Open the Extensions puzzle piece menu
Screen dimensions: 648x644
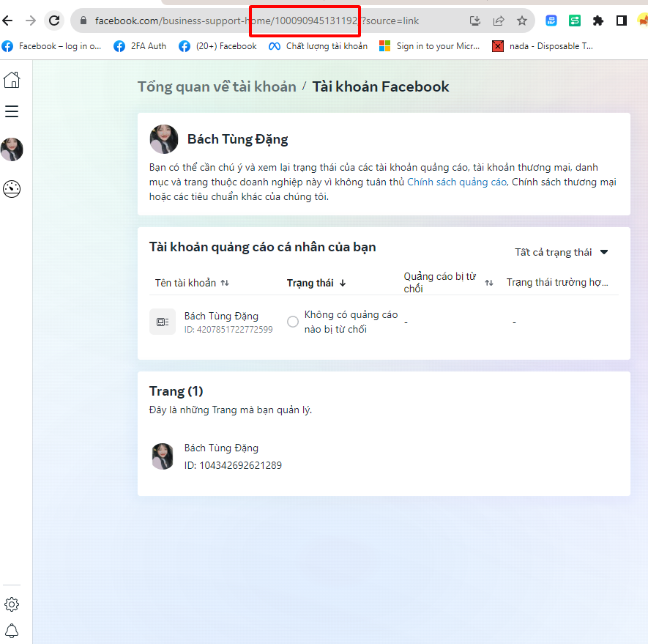(598, 21)
